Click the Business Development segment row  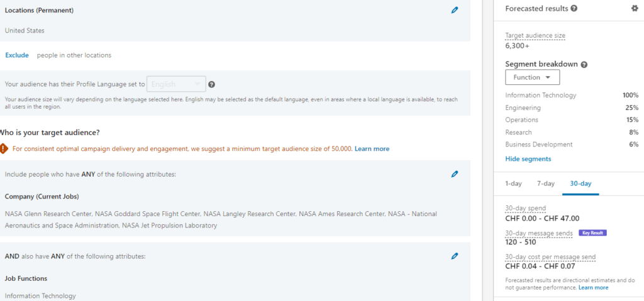tap(572, 145)
